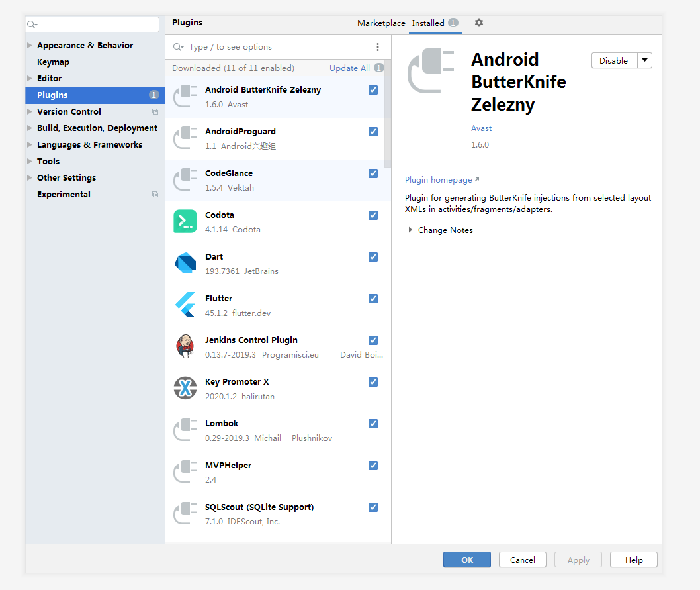Image resolution: width=700 pixels, height=590 pixels.
Task: Toggle the MVPHelper plugin checkbox
Action: point(373,466)
